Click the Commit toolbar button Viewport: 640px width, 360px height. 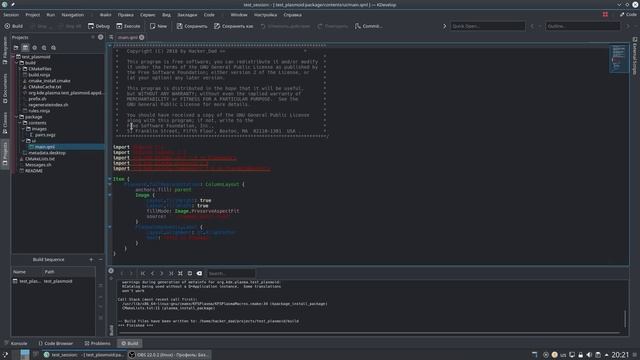(368, 26)
